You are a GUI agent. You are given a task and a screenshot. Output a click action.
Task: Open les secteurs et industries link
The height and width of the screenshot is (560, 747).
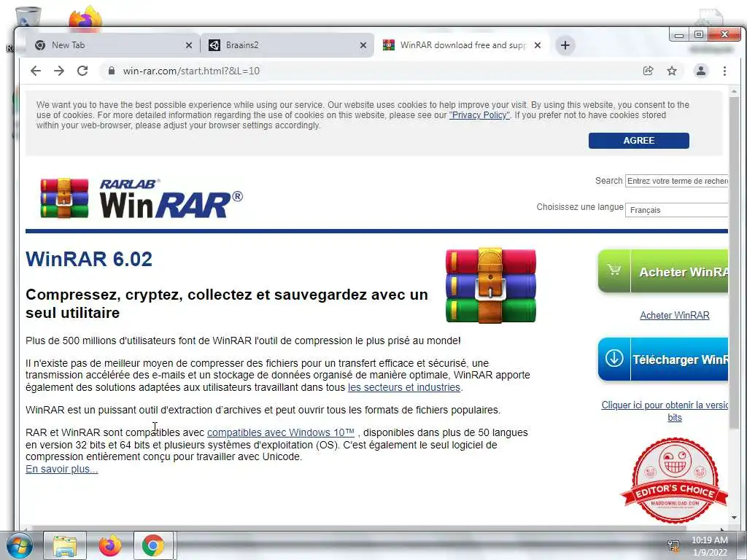pyautogui.click(x=404, y=387)
